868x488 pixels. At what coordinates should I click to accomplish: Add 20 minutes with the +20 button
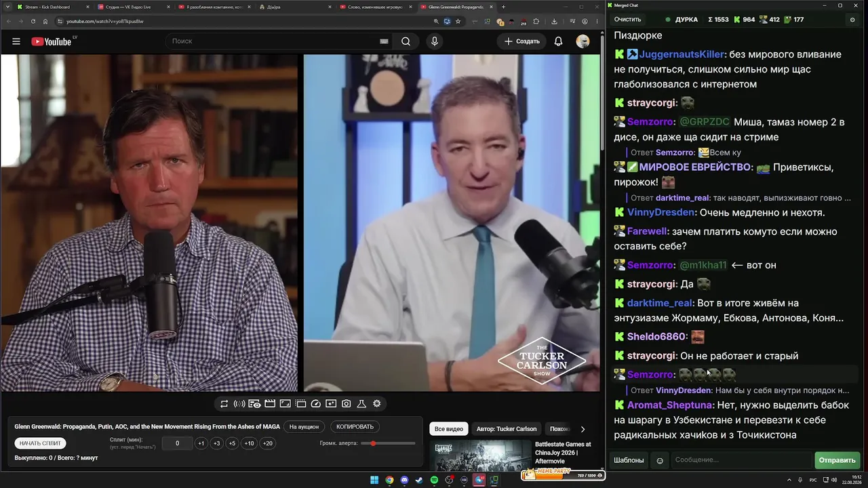268,443
